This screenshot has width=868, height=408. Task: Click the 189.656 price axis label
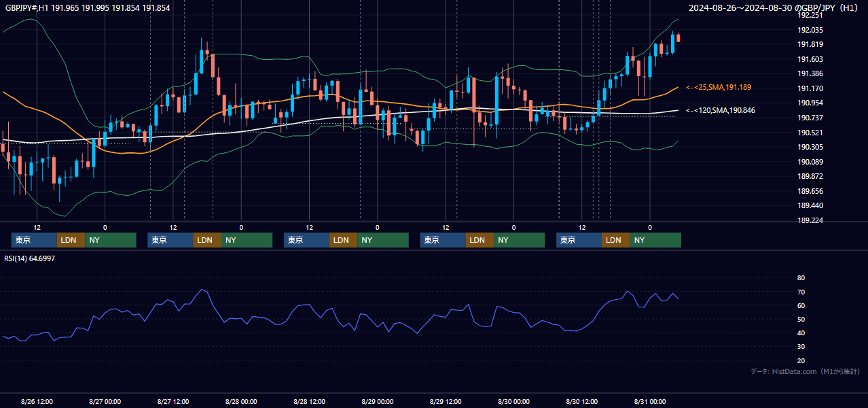(x=810, y=191)
